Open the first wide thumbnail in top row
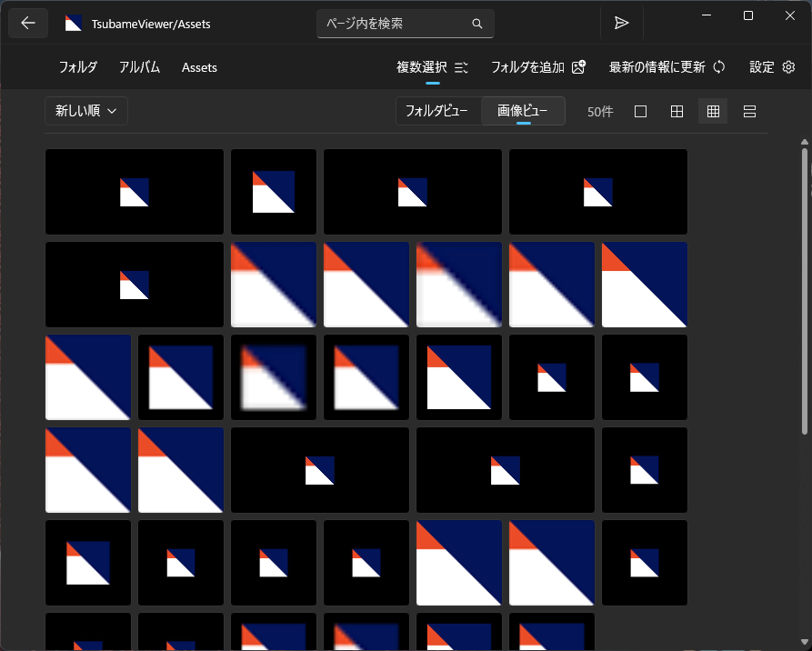812x651 pixels. [x=135, y=192]
